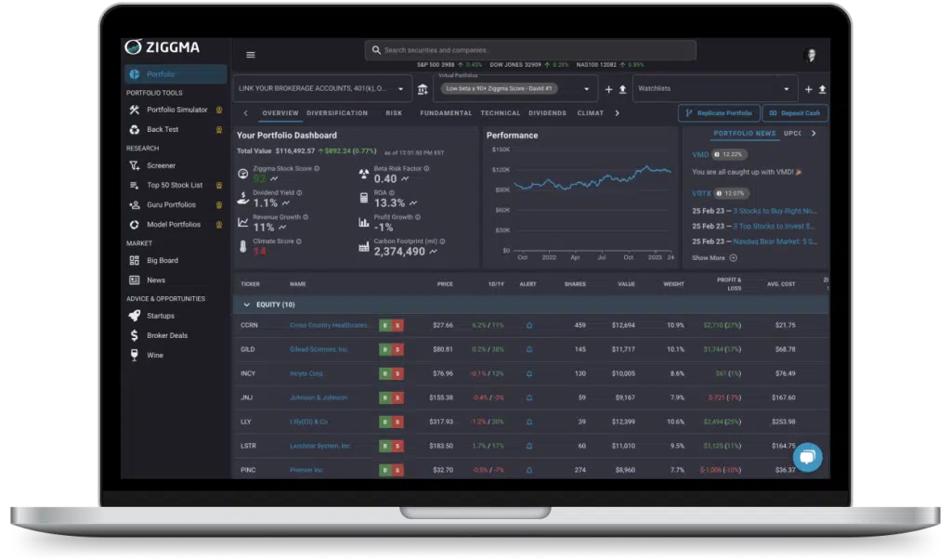The width and height of the screenshot is (951, 560).
Task: Advance news tabs with right chevron
Action: point(814,133)
